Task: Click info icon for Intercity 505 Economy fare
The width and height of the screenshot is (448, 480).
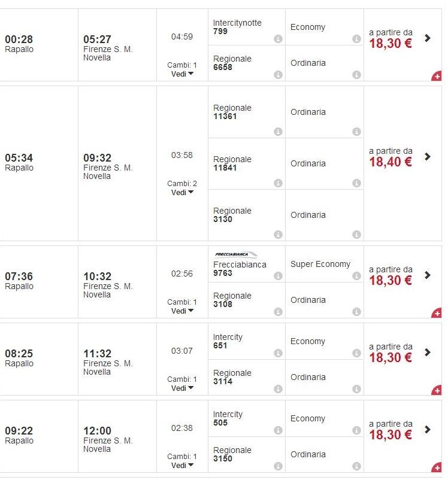Action: pos(356,430)
